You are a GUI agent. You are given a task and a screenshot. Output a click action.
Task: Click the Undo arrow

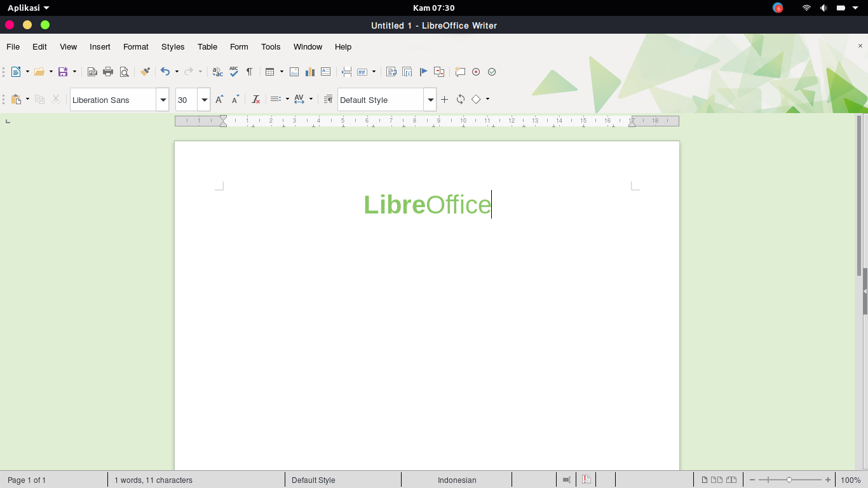[165, 72]
